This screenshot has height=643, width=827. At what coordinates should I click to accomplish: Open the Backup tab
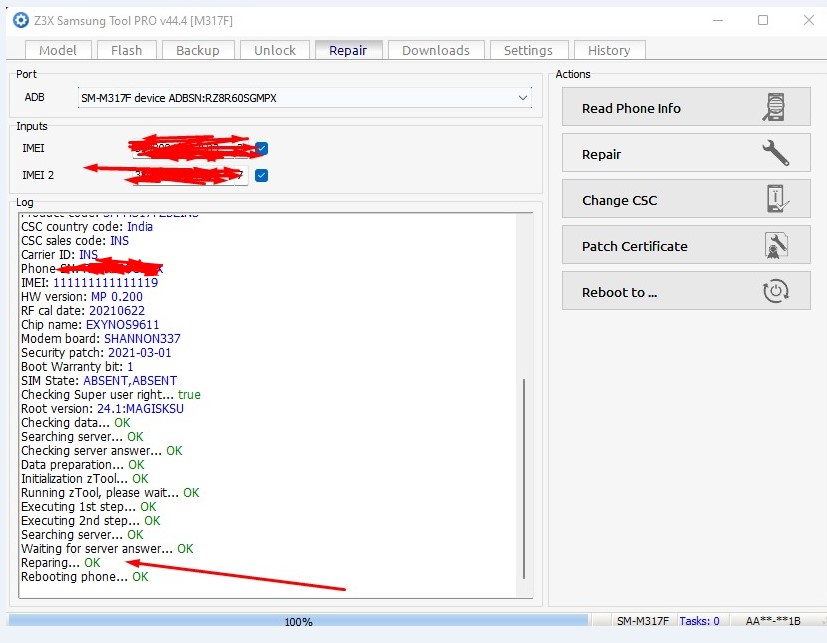click(198, 51)
